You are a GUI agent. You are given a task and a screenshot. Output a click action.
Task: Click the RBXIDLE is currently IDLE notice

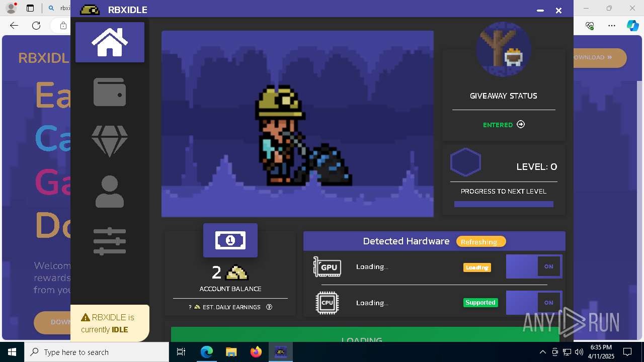[x=110, y=323]
